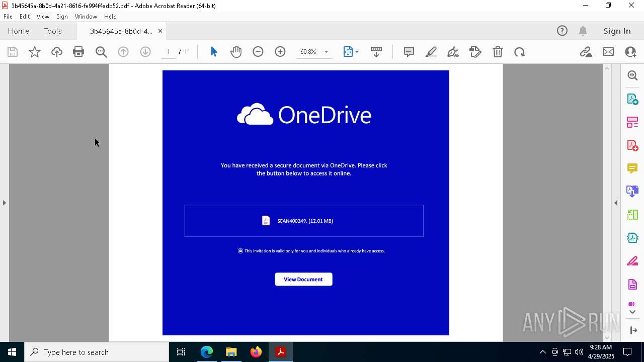Open the Window menu
This screenshot has height=362, width=644.
[x=86, y=17]
